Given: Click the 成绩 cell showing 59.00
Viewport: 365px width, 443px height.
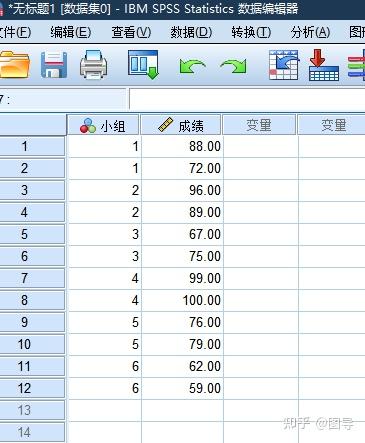Looking at the screenshot, I should 182,388.
